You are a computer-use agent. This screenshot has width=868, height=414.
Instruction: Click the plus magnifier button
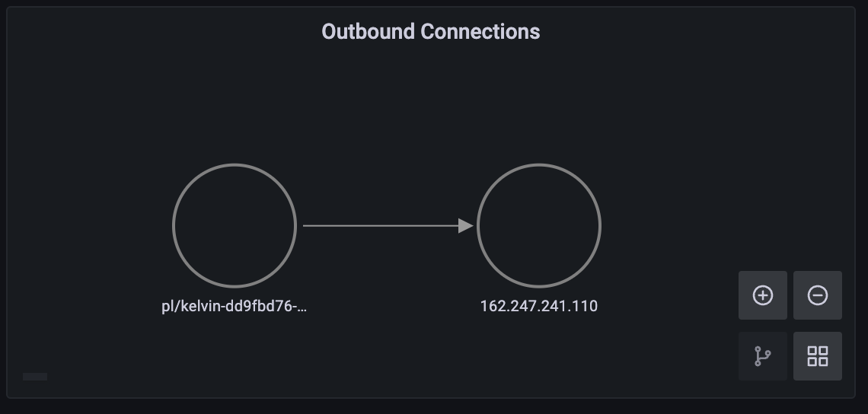click(x=762, y=295)
